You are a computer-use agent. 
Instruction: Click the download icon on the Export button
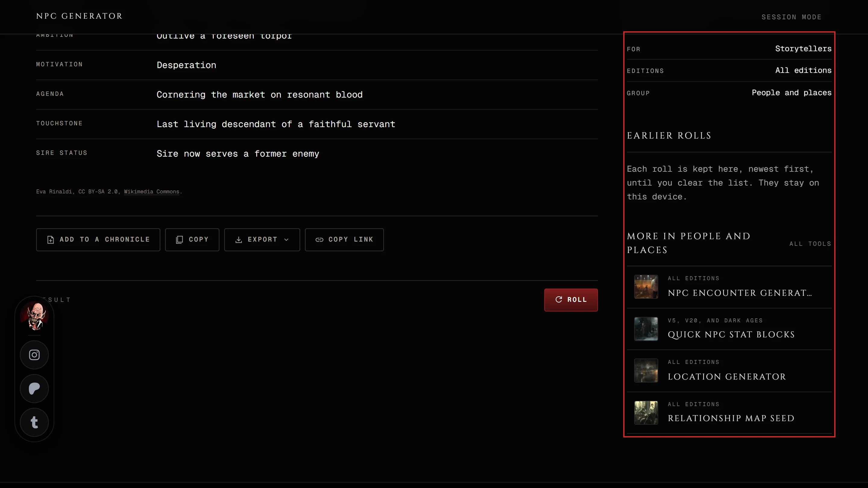pos(239,239)
